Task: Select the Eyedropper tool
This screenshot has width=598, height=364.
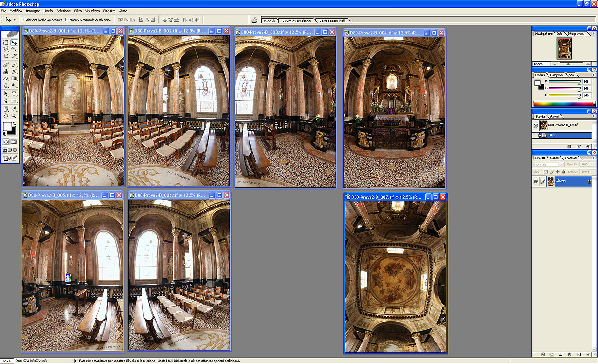Action: click(14, 109)
